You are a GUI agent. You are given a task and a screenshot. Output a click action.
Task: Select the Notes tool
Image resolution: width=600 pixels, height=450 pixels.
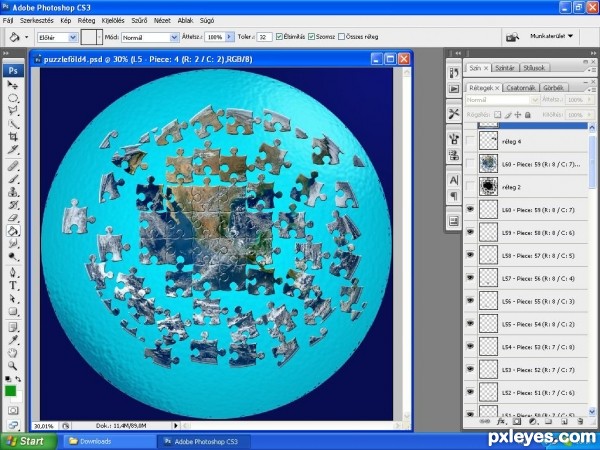[13, 327]
